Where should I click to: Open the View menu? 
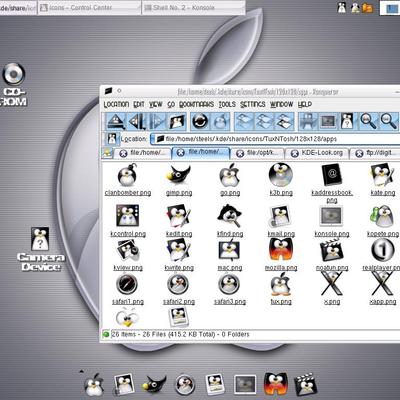[x=155, y=104]
